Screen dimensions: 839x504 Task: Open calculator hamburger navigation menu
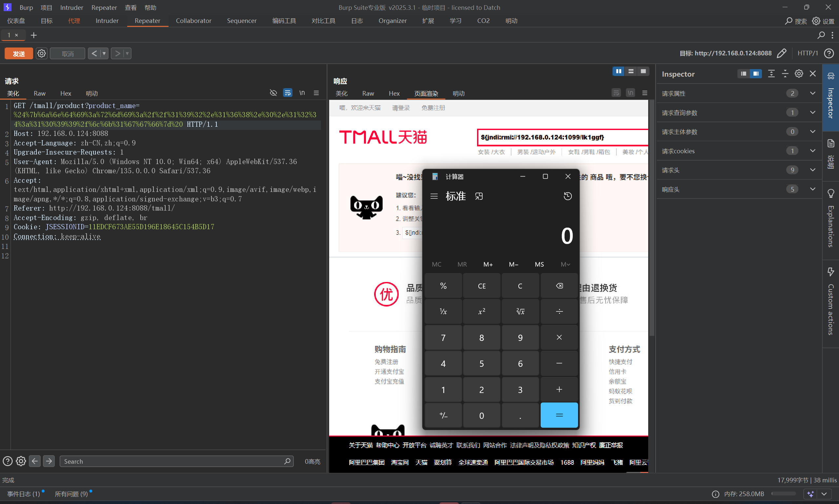[x=434, y=196]
